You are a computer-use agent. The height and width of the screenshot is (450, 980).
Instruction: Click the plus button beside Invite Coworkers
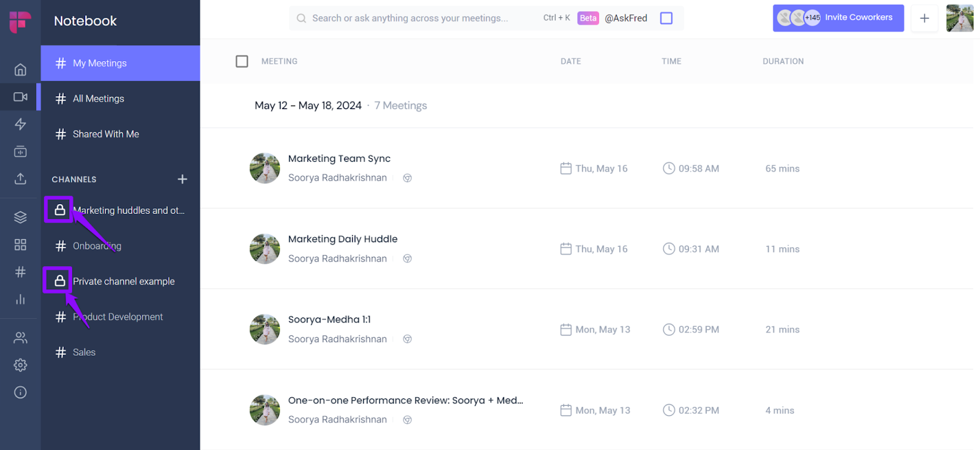pos(924,18)
